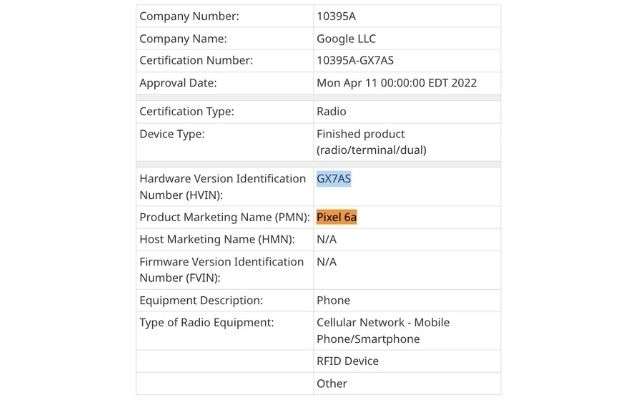Click the Other radio equipment row
This screenshot has height=400, width=640.
point(332,383)
